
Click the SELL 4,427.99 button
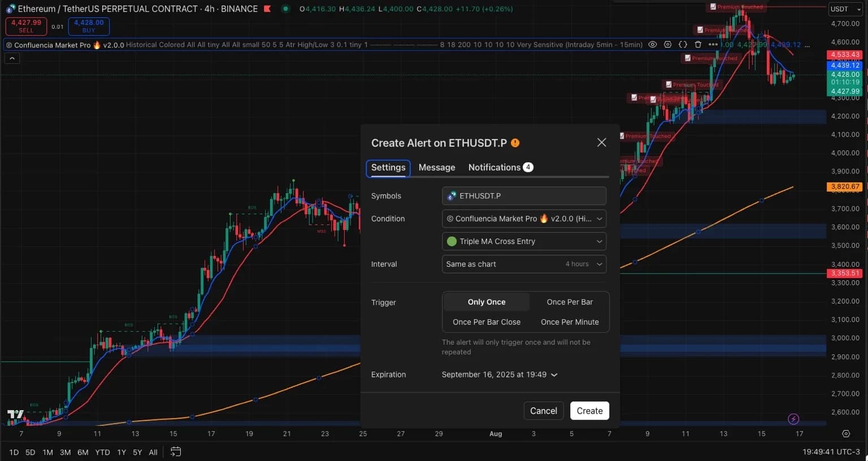[x=26, y=26]
